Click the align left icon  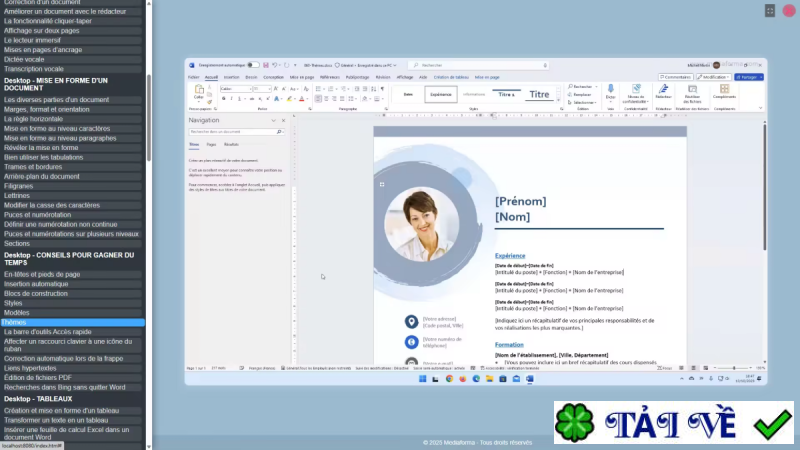point(318,99)
